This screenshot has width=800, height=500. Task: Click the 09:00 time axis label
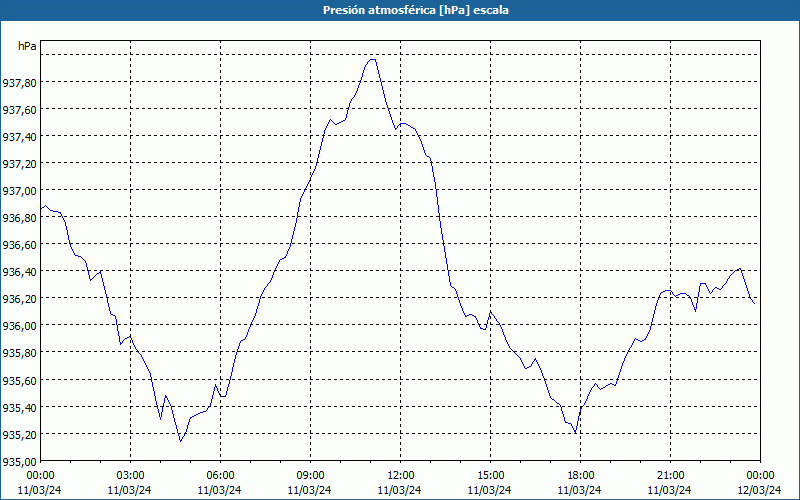coord(310,476)
